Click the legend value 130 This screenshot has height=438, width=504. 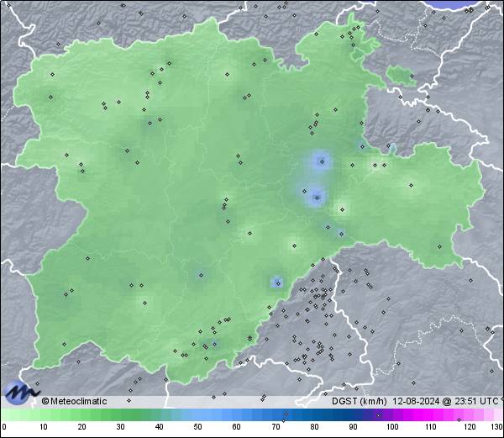(497, 427)
